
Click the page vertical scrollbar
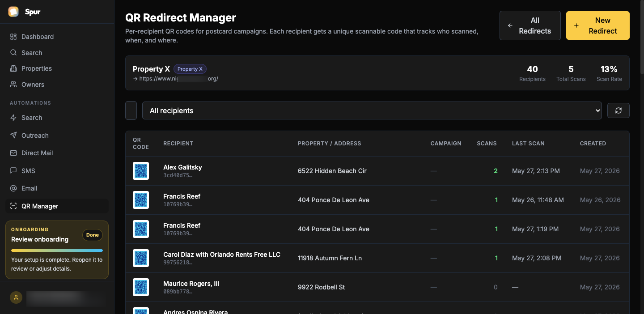point(642,38)
